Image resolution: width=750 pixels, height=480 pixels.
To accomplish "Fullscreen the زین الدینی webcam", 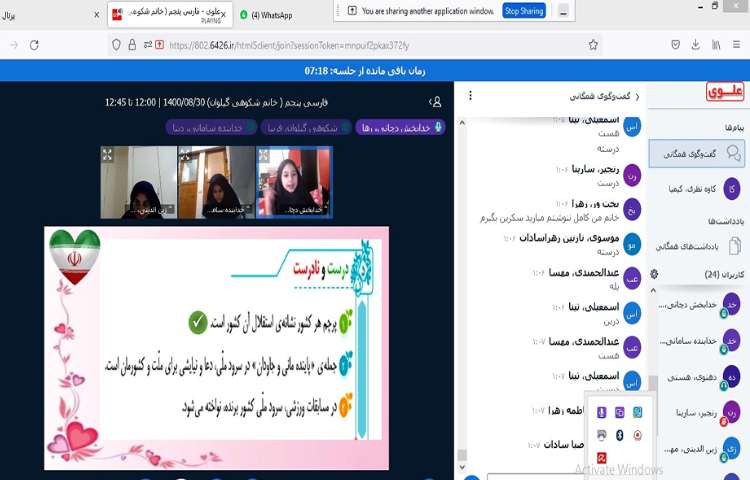I will (x=108, y=155).
